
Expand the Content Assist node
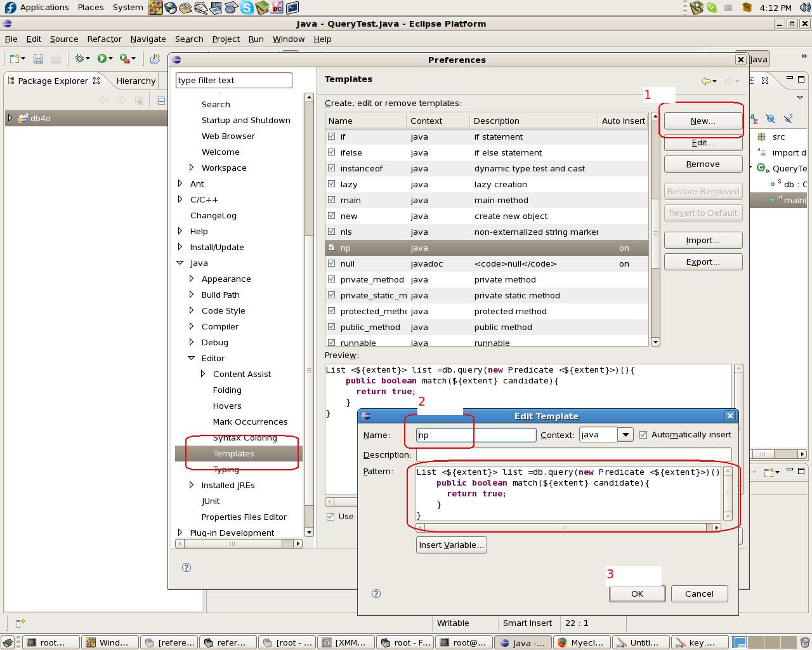(x=203, y=374)
